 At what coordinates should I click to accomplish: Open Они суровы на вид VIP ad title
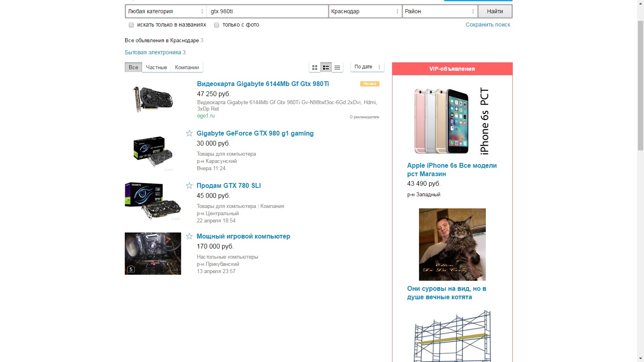pos(447,293)
